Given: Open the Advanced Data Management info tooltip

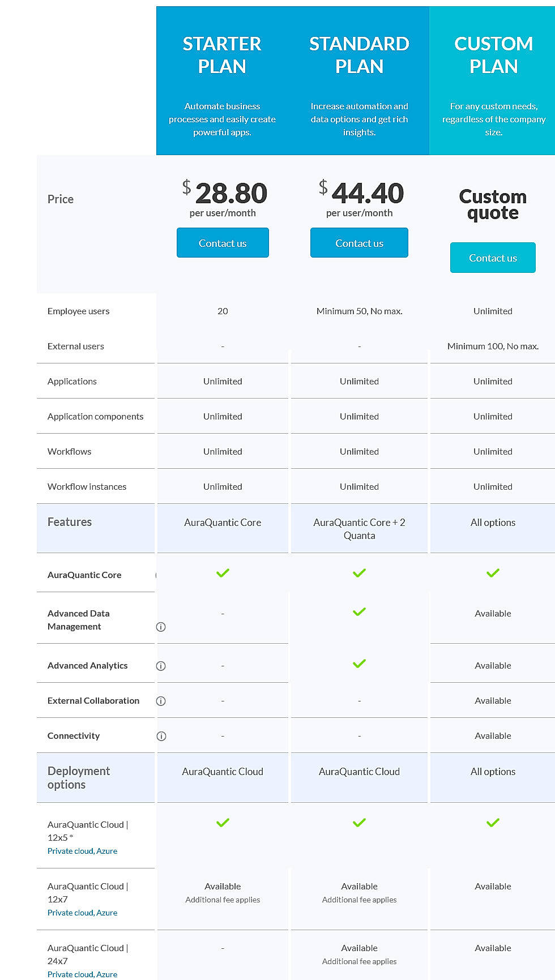Looking at the screenshot, I should (x=161, y=627).
